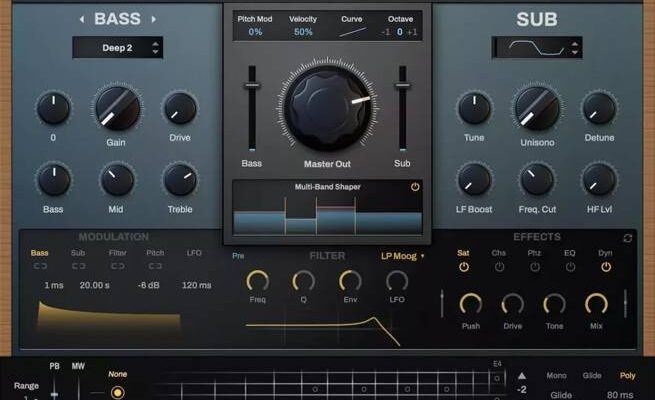
Task: Click the Velocity 50% value field
Action: point(302,32)
